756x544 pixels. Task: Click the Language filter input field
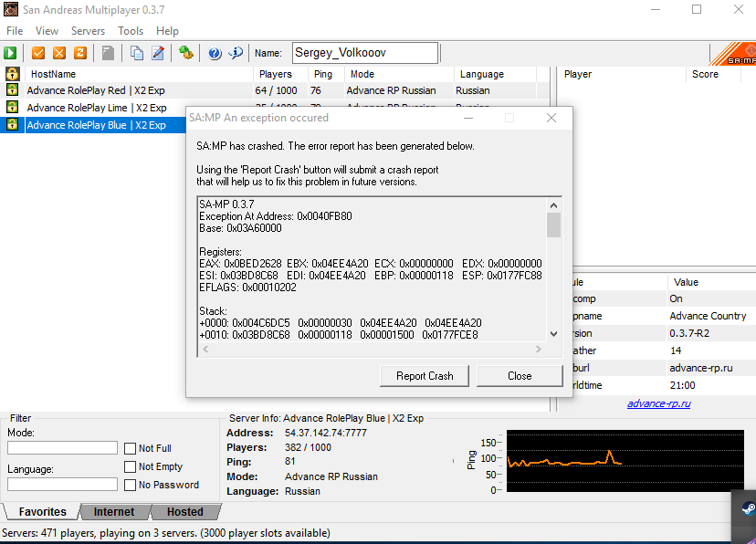click(62, 485)
